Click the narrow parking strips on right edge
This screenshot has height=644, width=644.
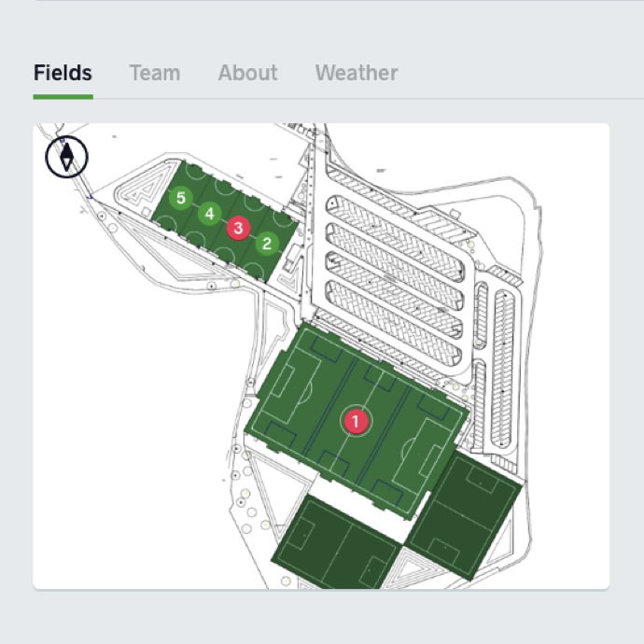tap(504, 345)
